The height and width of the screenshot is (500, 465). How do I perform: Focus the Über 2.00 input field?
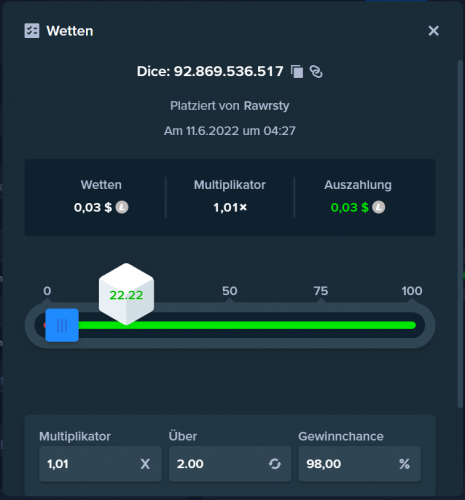point(230,464)
